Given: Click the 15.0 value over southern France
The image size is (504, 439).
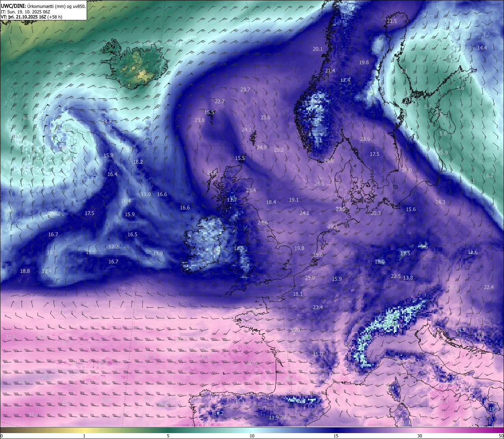Looking at the screenshot, I should click(x=318, y=354).
